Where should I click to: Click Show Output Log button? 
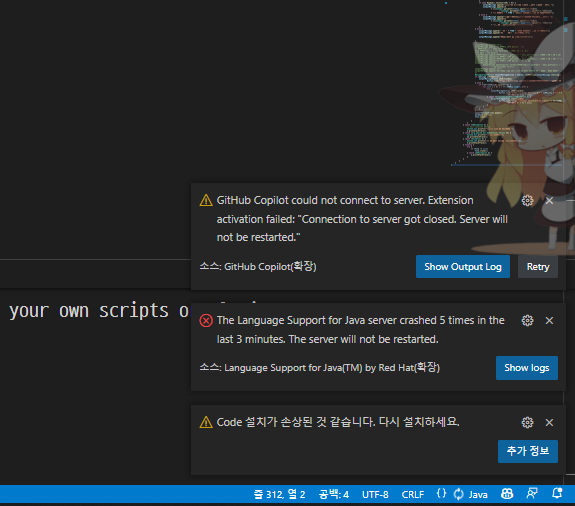[x=463, y=267]
